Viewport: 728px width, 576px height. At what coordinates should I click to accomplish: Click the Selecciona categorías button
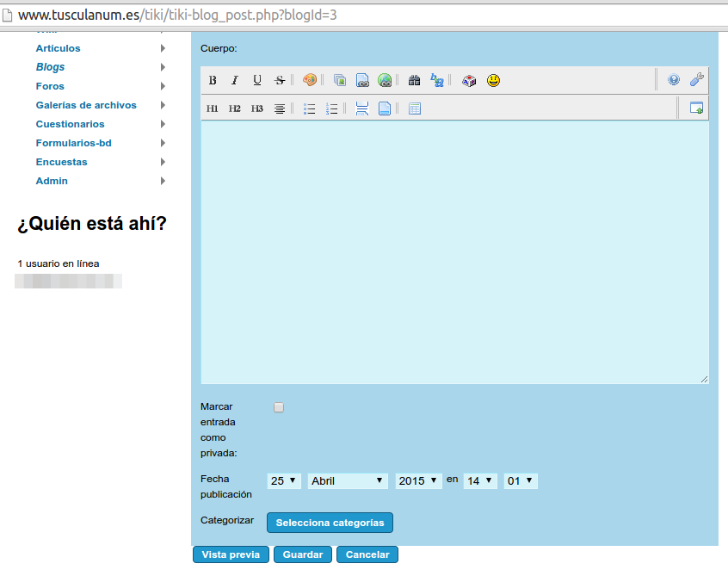[x=330, y=523]
